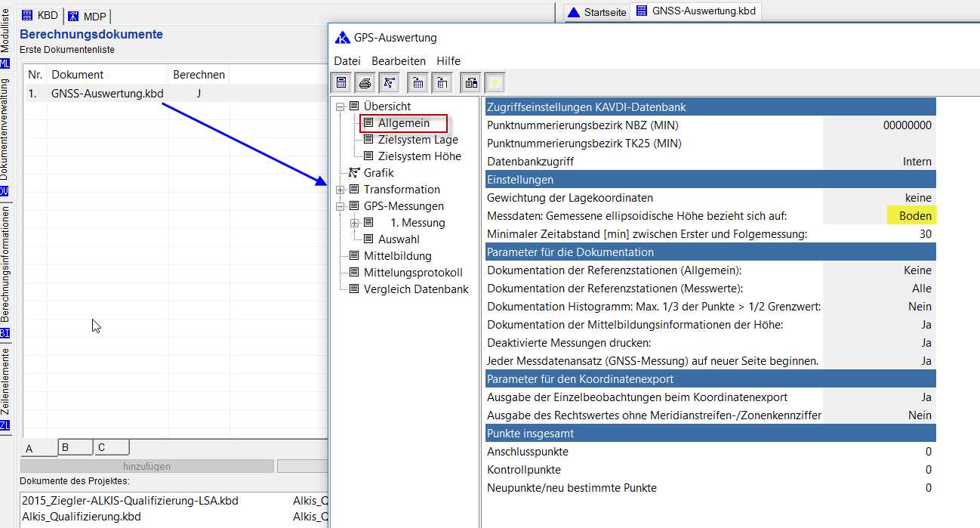Click the calculator icon in the GPS-Auswertung toolbar
The height and width of the screenshot is (528, 980).
(341, 82)
